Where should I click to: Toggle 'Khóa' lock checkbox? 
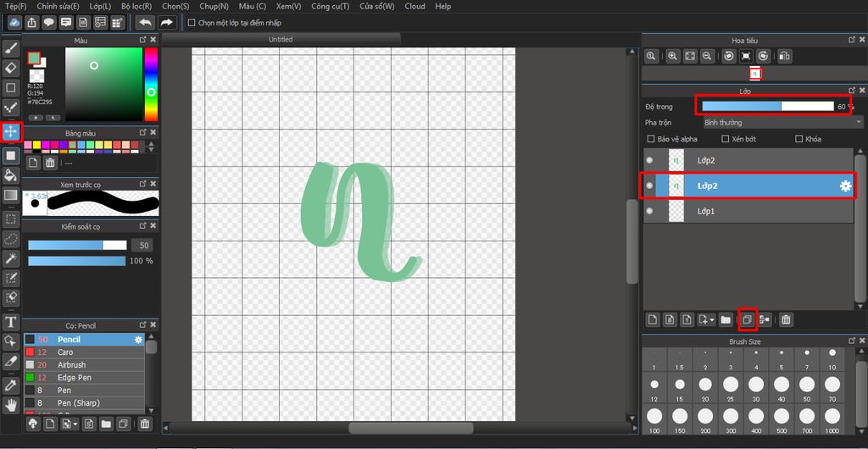[798, 139]
